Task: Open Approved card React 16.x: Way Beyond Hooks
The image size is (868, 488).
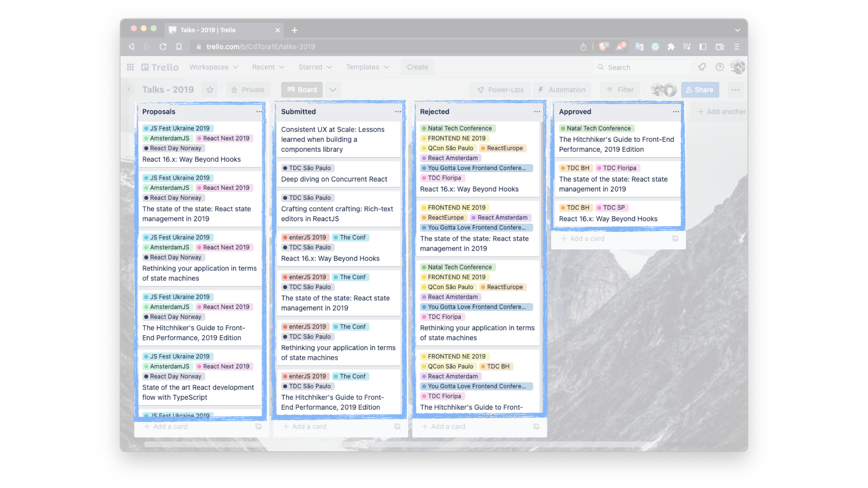Action: 617,214
